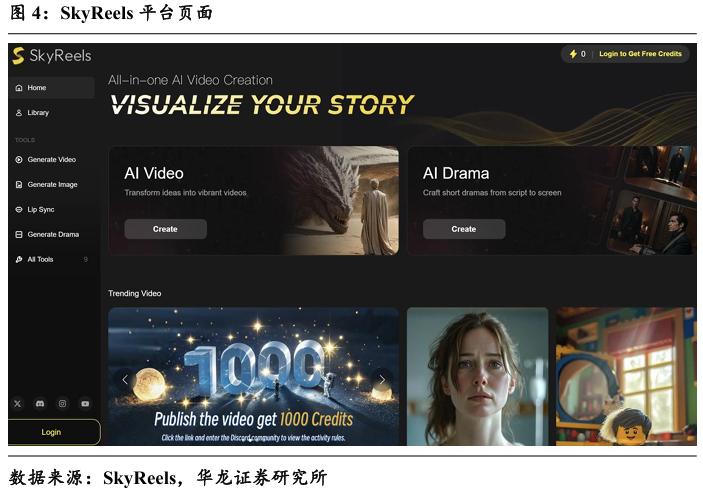Click the SkyReels logo icon
This screenshot has width=703, height=492.
coord(18,56)
